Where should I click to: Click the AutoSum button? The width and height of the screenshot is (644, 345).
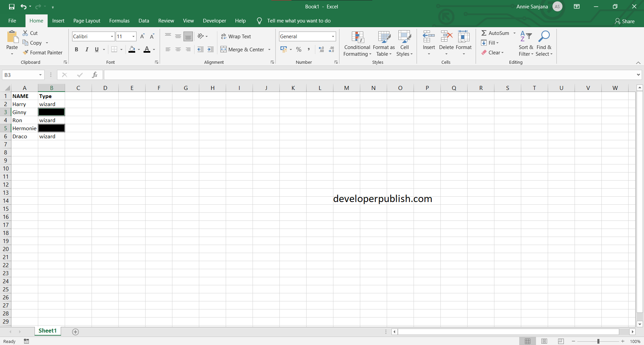(495, 33)
